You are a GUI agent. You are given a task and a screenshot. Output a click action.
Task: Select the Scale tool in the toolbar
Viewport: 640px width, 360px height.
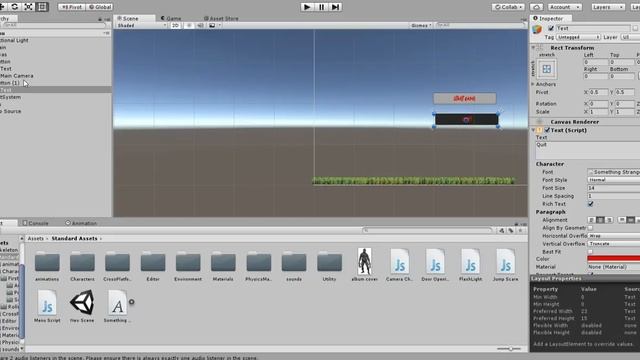29,7
